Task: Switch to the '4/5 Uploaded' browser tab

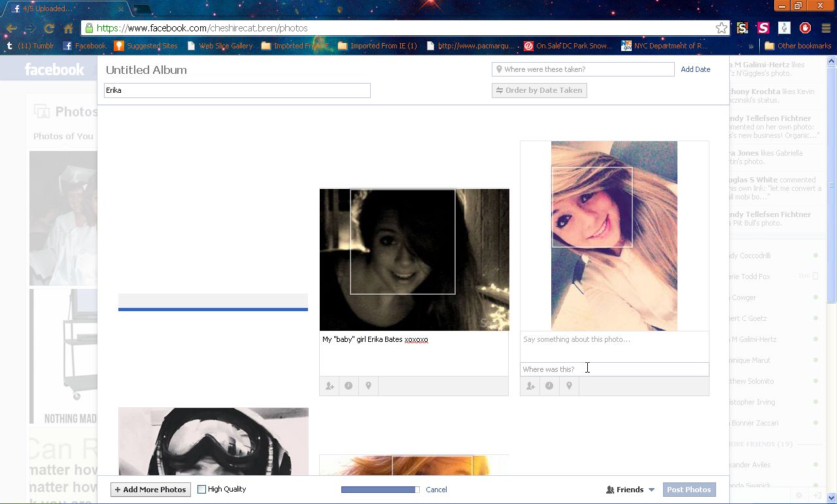Action: (x=65, y=8)
